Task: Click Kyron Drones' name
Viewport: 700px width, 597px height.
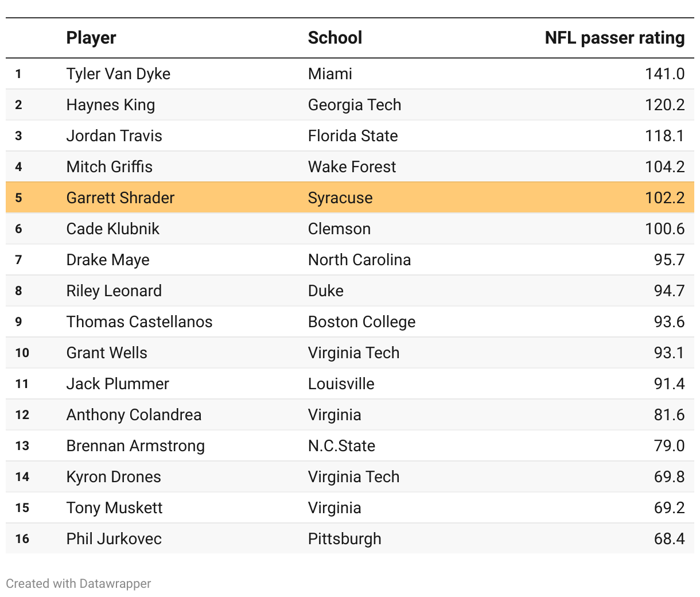Action: pos(114,477)
